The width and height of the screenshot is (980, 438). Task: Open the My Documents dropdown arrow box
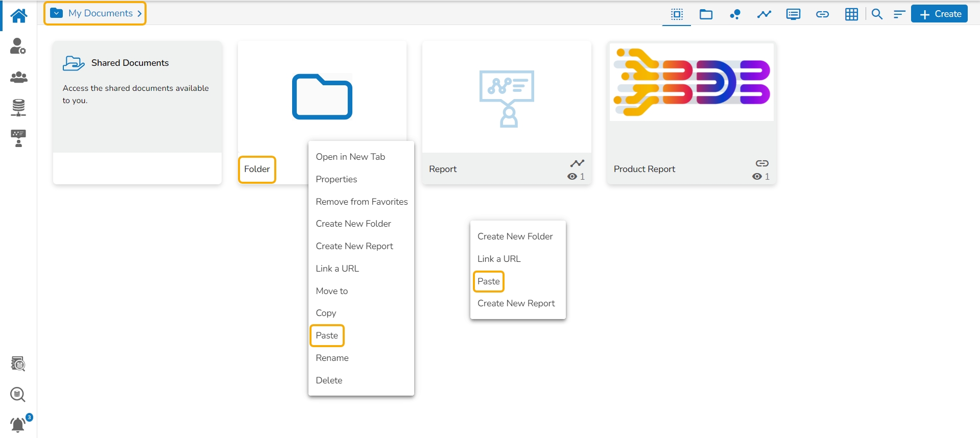[x=57, y=13]
